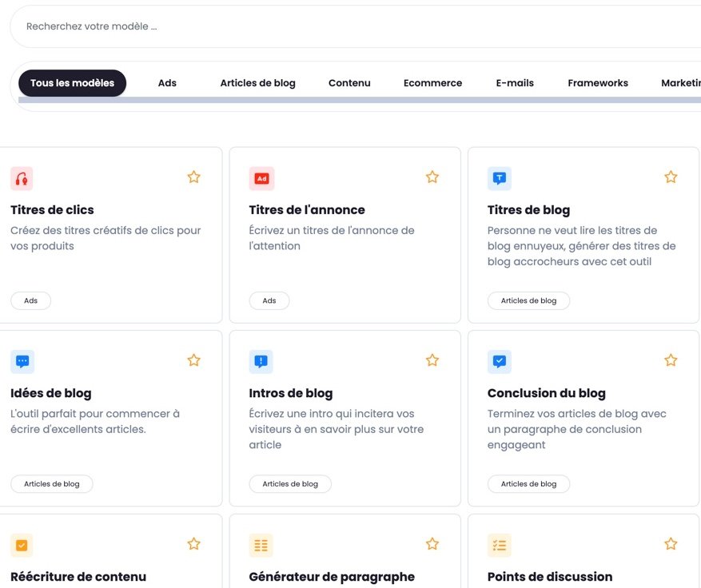Click Articles de blog tag under Idées de blog
The height and width of the screenshot is (588, 701).
(x=52, y=484)
